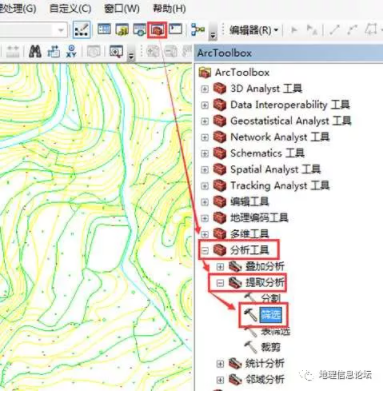Expand the Schematics 工具 node
This screenshot has height=396, width=384.
(x=205, y=154)
